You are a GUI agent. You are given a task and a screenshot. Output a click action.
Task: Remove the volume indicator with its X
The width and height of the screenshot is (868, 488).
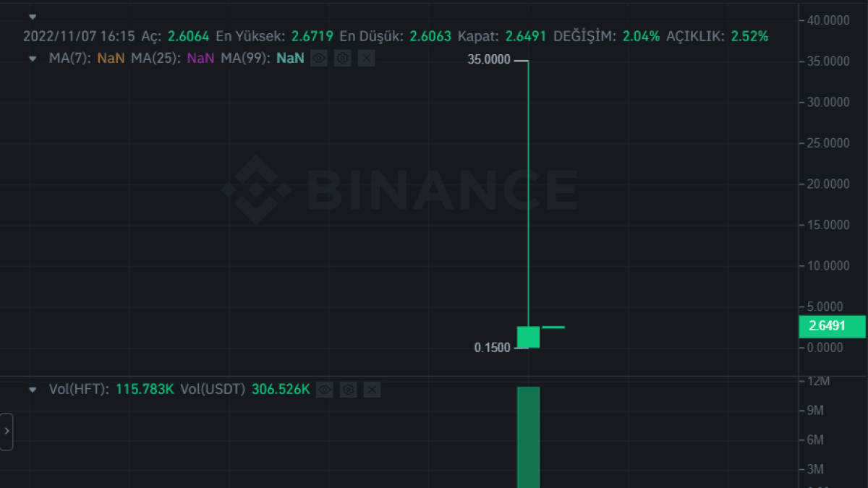coord(372,390)
